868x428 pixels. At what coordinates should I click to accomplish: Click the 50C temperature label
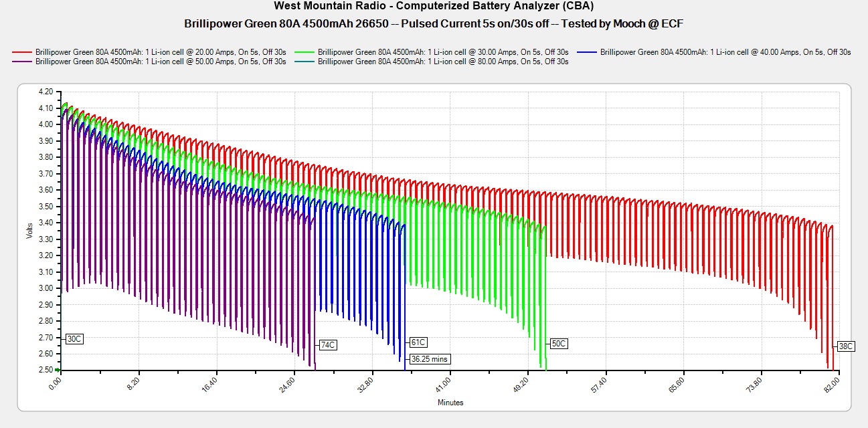coord(559,344)
